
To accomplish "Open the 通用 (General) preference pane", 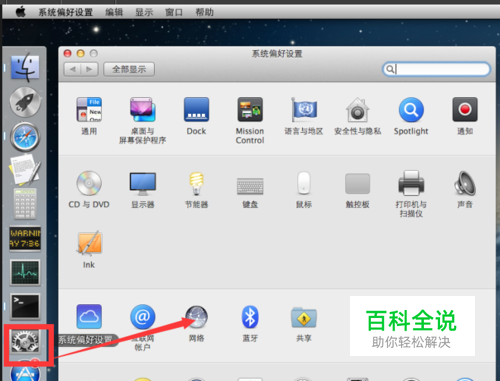I will tap(89, 110).
